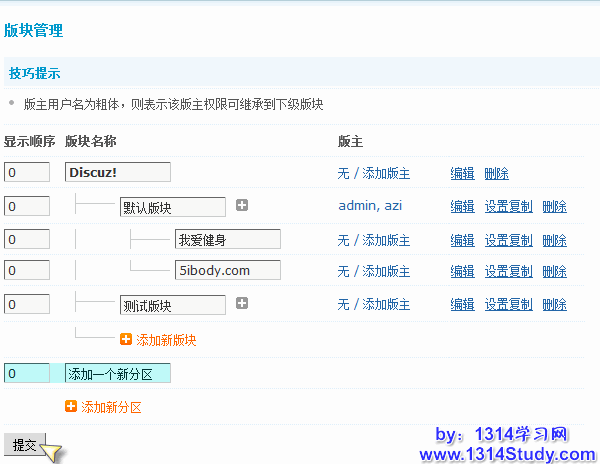The image size is (600, 464).
Task: Click 设置复制 for 测试版块 row
Action: pos(508,305)
